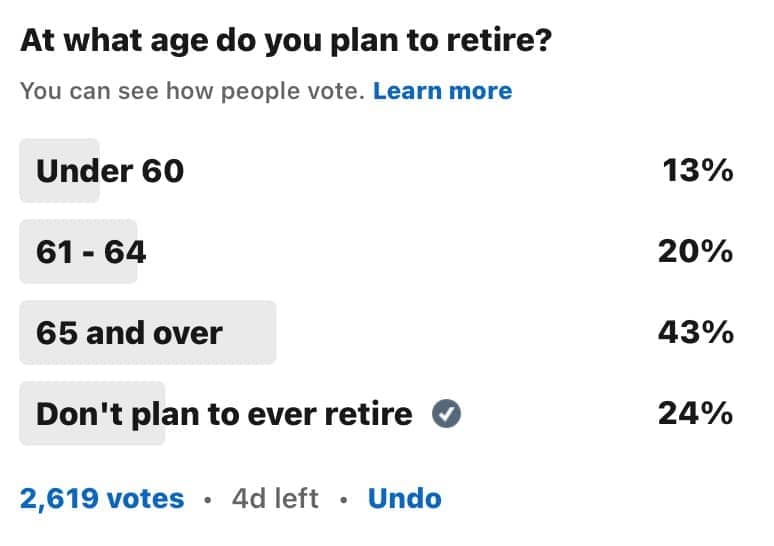Click the 4d left time remaining text
The width and height of the screenshot is (774, 546).
click(x=275, y=498)
